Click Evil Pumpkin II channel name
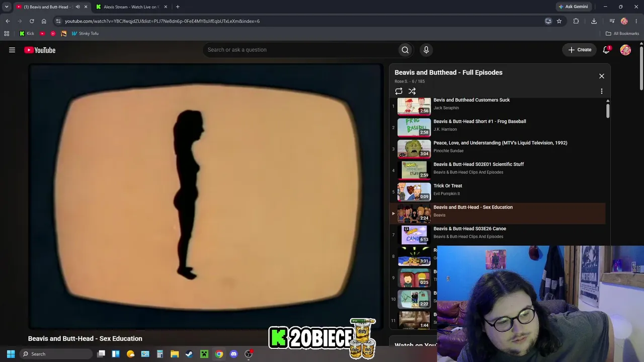 point(447,194)
